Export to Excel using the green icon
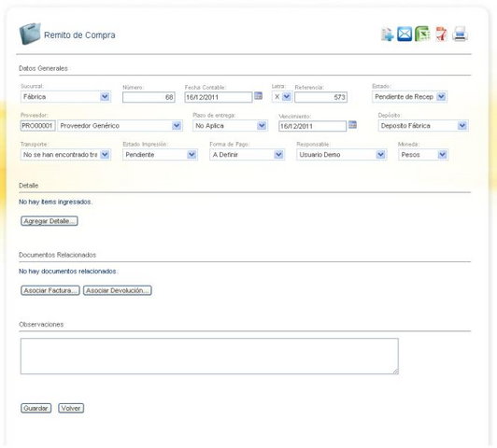This screenshot has height=448, width=497. tap(422, 34)
